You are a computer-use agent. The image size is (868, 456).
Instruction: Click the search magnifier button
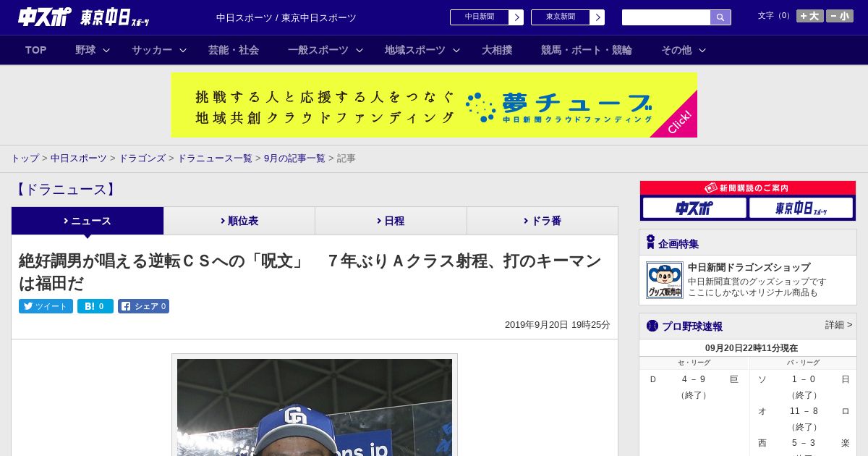click(720, 17)
